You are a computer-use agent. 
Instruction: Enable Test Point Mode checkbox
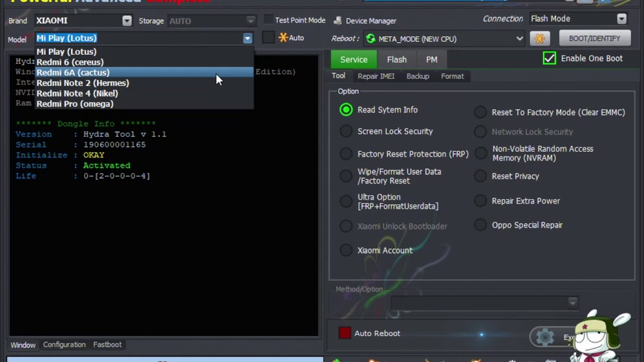click(x=269, y=20)
